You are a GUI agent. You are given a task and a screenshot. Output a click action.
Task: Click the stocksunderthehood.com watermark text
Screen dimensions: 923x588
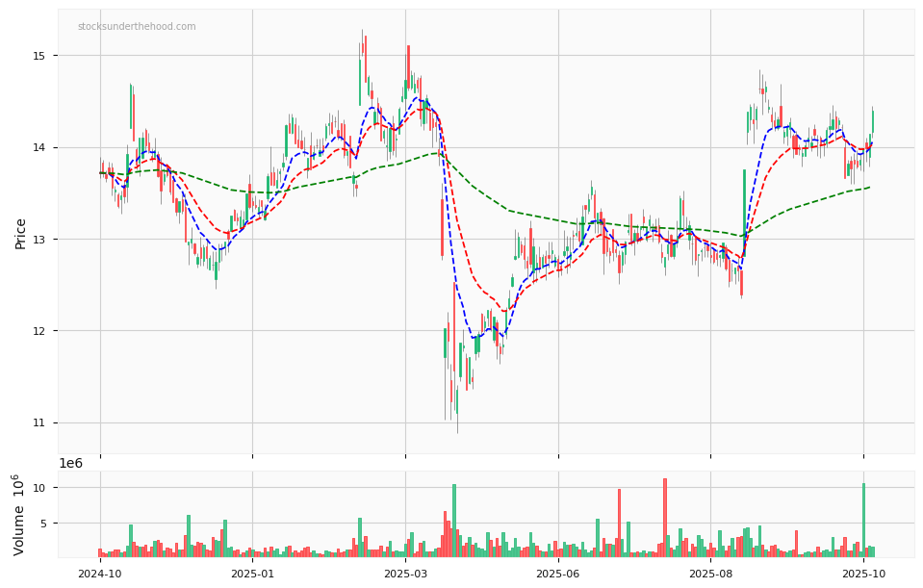pyautogui.click(x=137, y=27)
